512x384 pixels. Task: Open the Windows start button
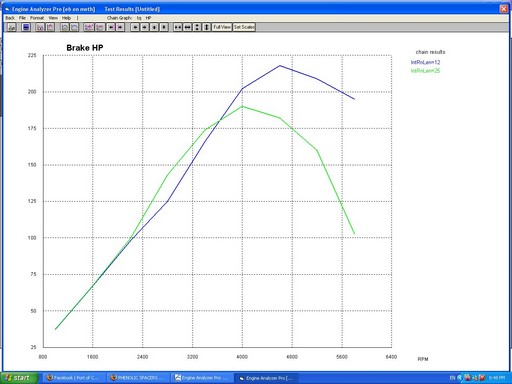click(x=19, y=378)
